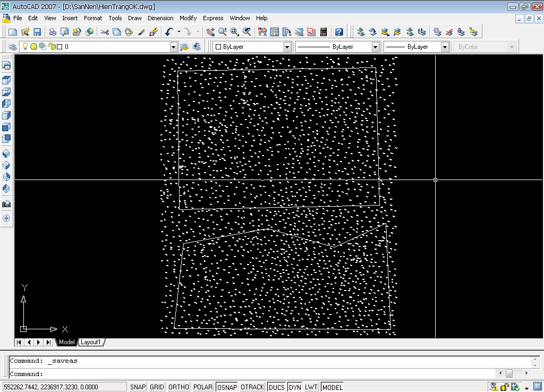Open Layer Properties Manager icon

click(x=12, y=47)
